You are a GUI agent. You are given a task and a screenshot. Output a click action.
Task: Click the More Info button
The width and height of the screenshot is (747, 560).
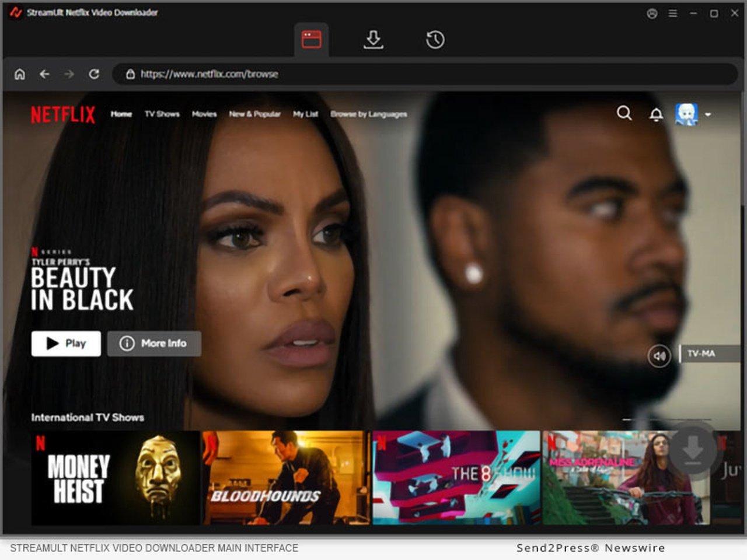point(154,344)
